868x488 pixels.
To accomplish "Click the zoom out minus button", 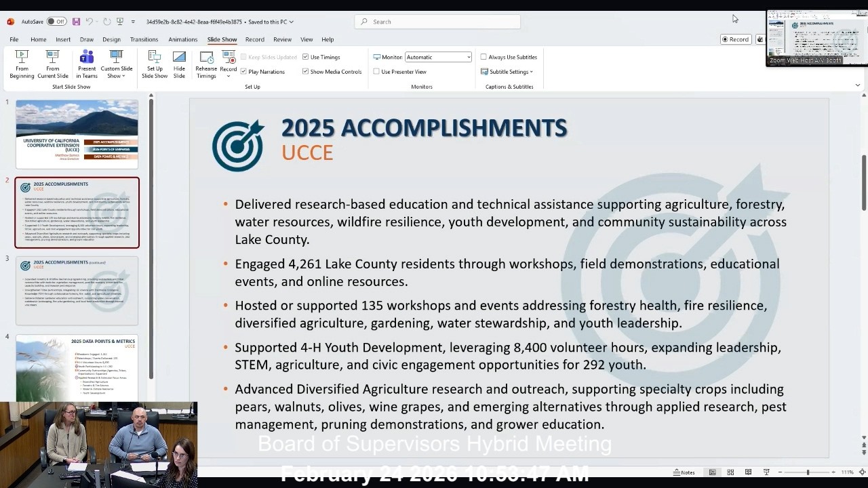I will tap(780, 472).
